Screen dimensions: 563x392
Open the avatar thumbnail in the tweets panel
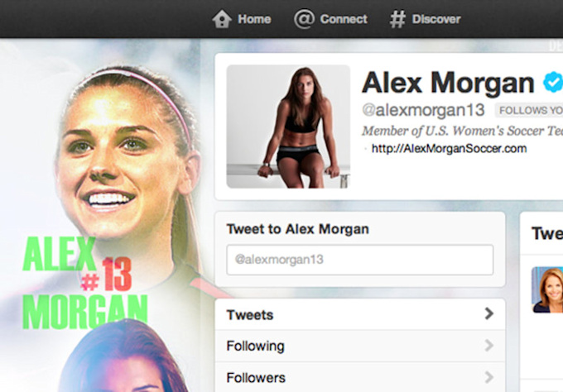[x=546, y=289]
